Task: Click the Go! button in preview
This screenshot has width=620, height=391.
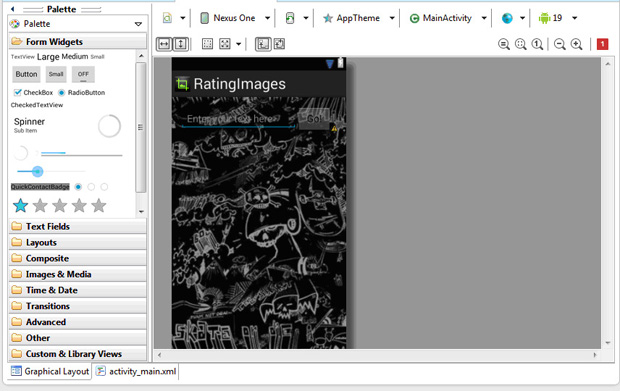Action: point(314,119)
